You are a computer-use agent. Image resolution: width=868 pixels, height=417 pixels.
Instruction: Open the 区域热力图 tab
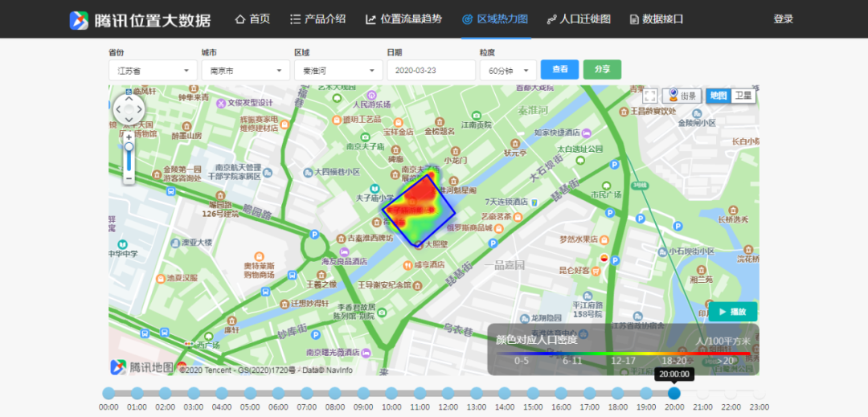[495, 19]
